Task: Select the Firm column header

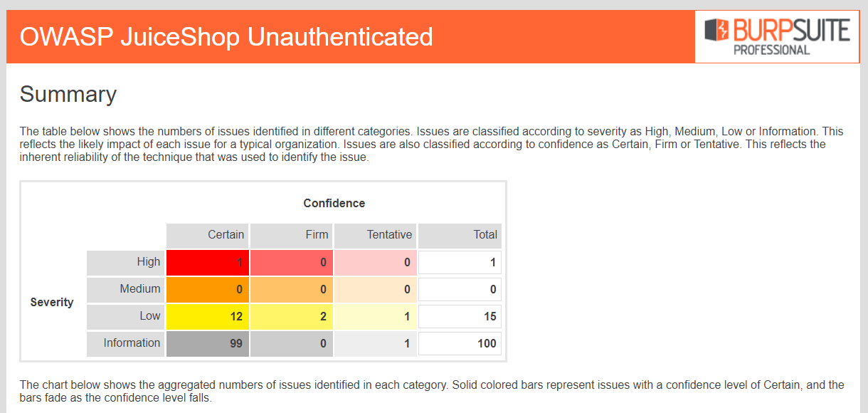Action: pyautogui.click(x=291, y=235)
